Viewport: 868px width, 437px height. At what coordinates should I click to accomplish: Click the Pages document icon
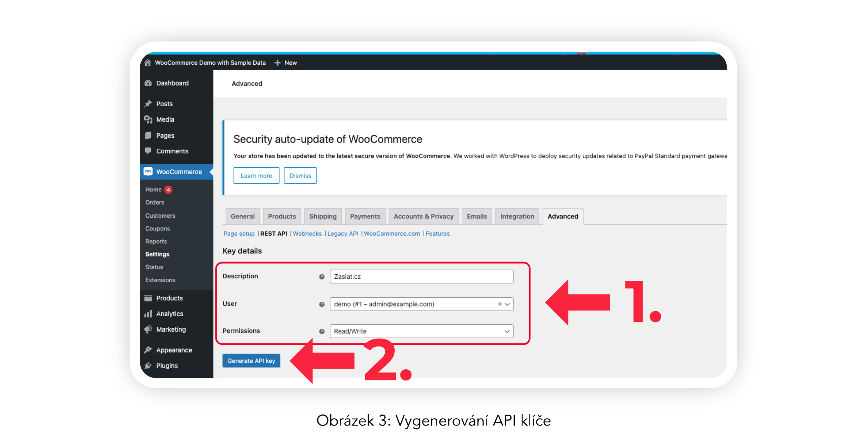coord(148,136)
